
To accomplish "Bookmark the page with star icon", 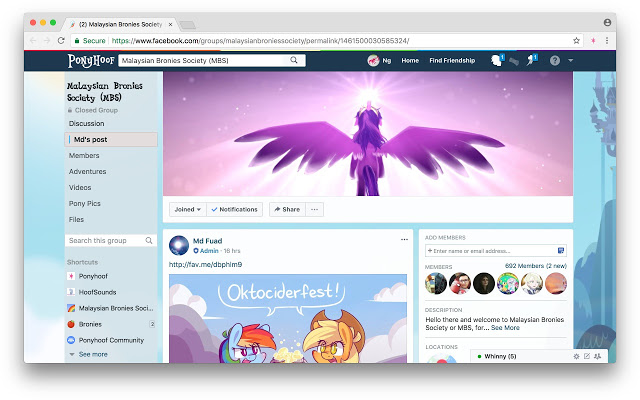I will coord(576,40).
